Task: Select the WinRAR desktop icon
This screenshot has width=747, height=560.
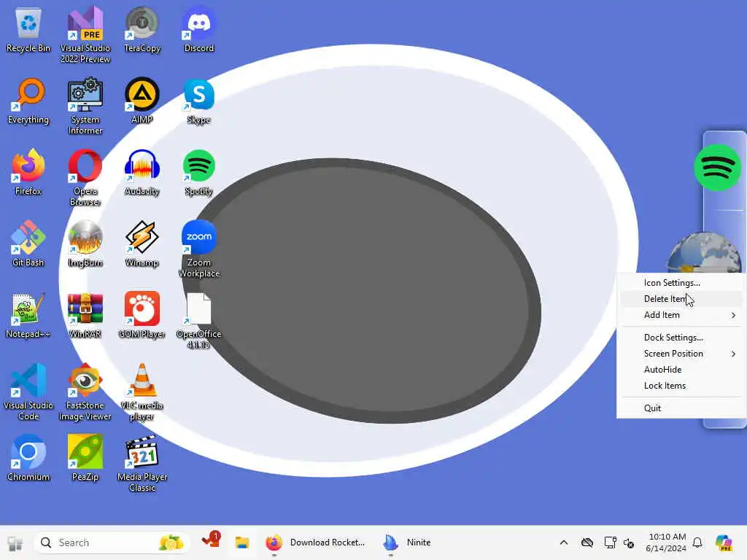Action: coord(85,316)
